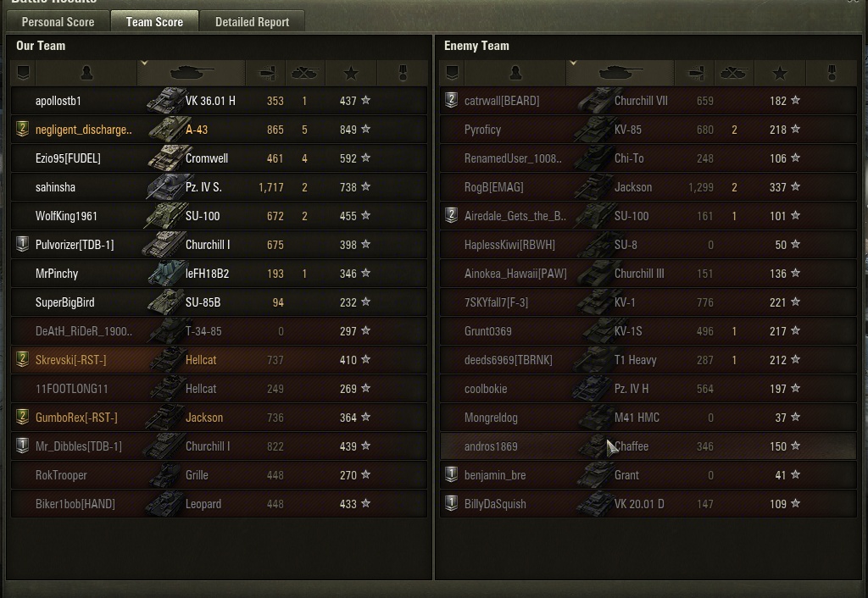Sort Enemy Team by medals icon

(x=832, y=73)
